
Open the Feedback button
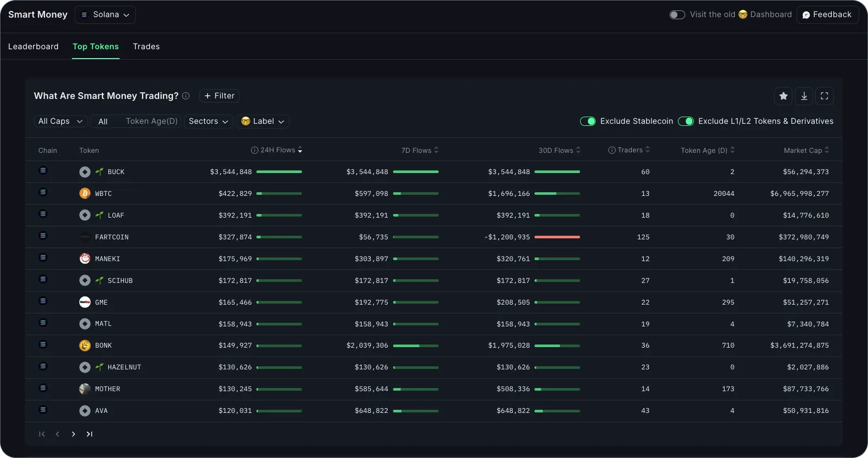(827, 15)
